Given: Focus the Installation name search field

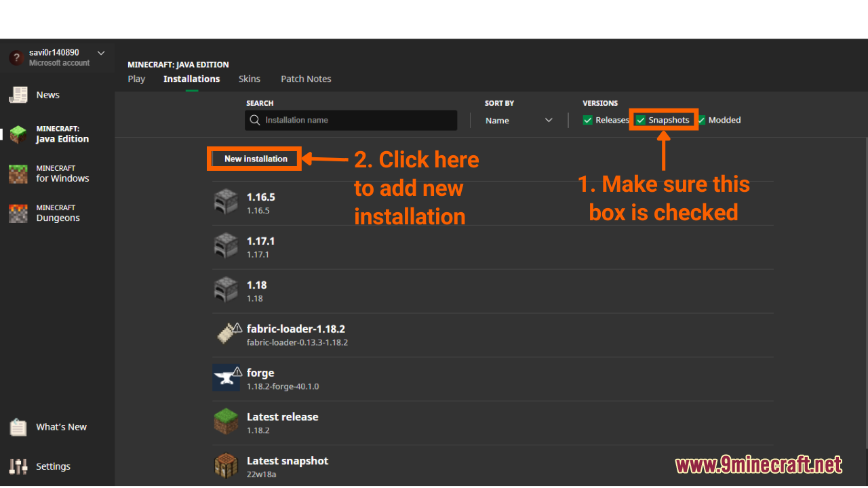Looking at the screenshot, I should coord(351,120).
